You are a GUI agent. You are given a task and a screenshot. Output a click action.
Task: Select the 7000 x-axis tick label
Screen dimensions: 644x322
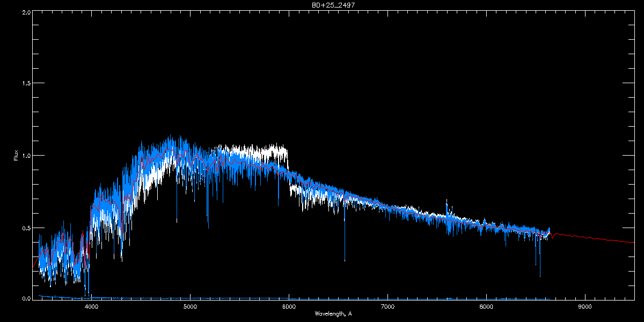point(387,307)
